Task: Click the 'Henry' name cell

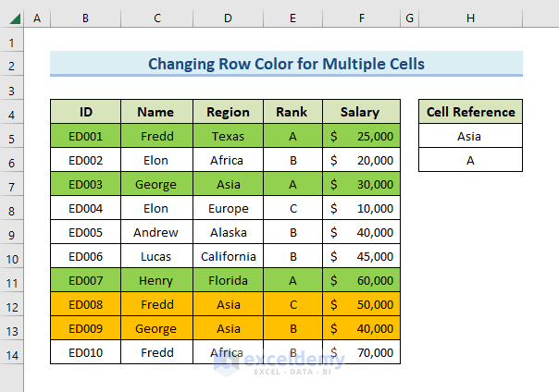Action: [155, 280]
